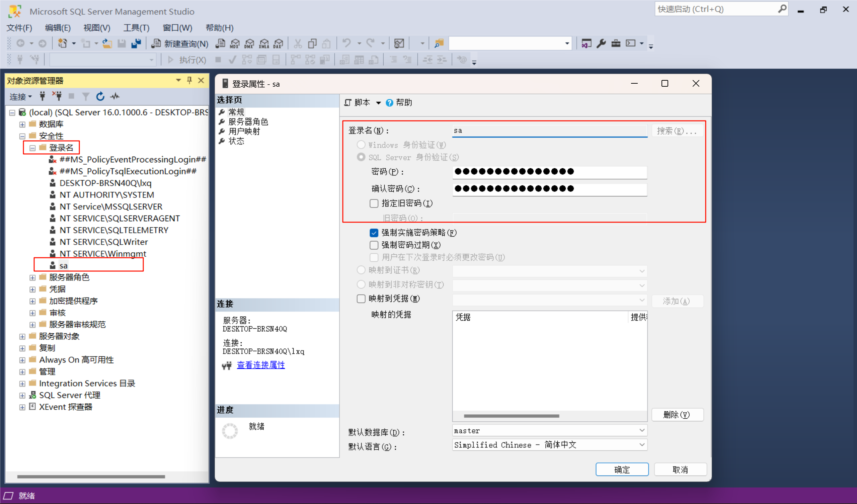Click the DMX query toolbar icon
This screenshot has height=504, width=857.
click(x=249, y=44)
